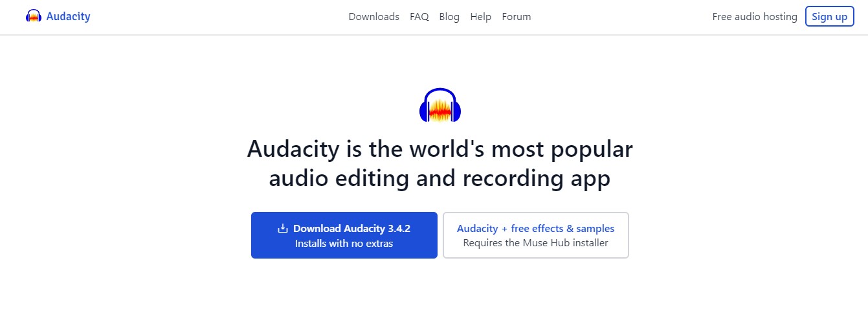
Task: Click the Download Audacity 3.4.2 button
Action: [344, 235]
